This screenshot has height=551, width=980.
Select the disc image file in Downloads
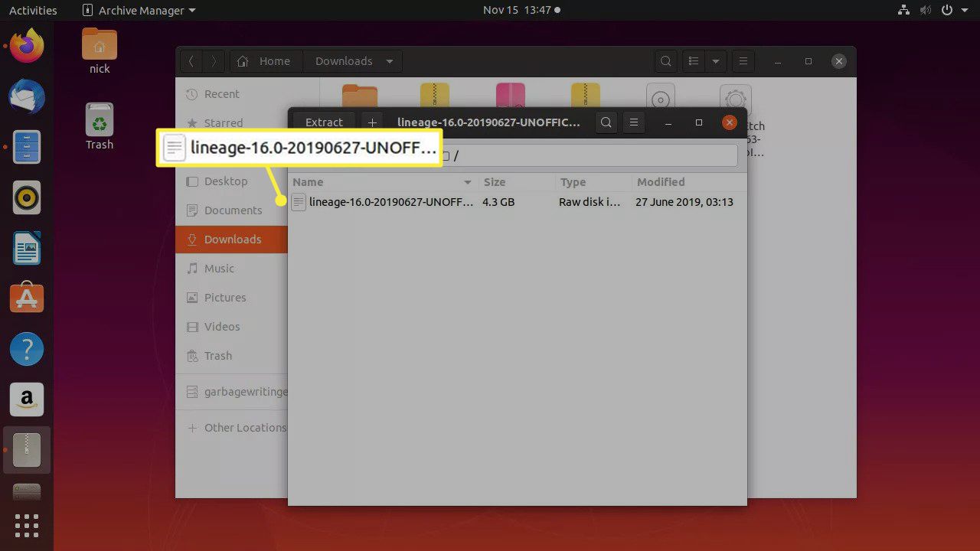(660, 96)
